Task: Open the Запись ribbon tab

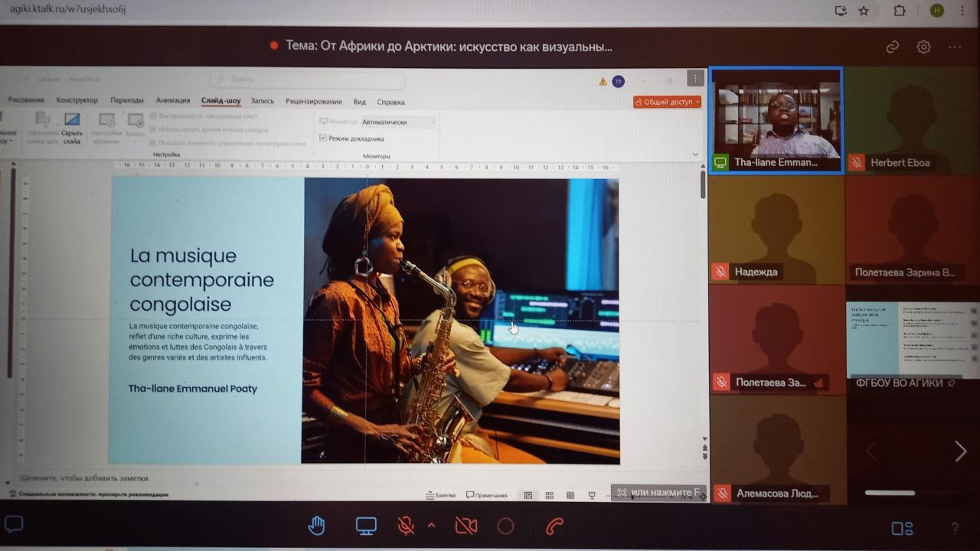Action: [263, 101]
